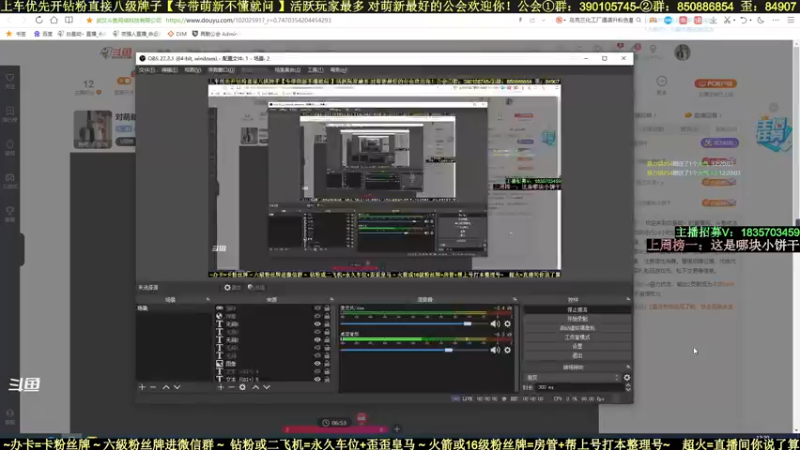Viewport: 800px width, 450px height.
Task: Adjust the 桌面音频 volume slider
Action: [x=414, y=350]
